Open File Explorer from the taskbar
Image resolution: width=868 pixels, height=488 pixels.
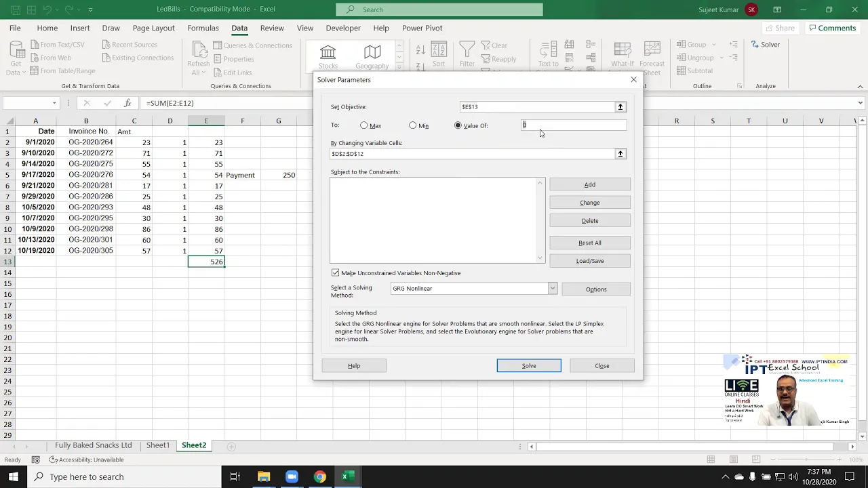pos(264,476)
